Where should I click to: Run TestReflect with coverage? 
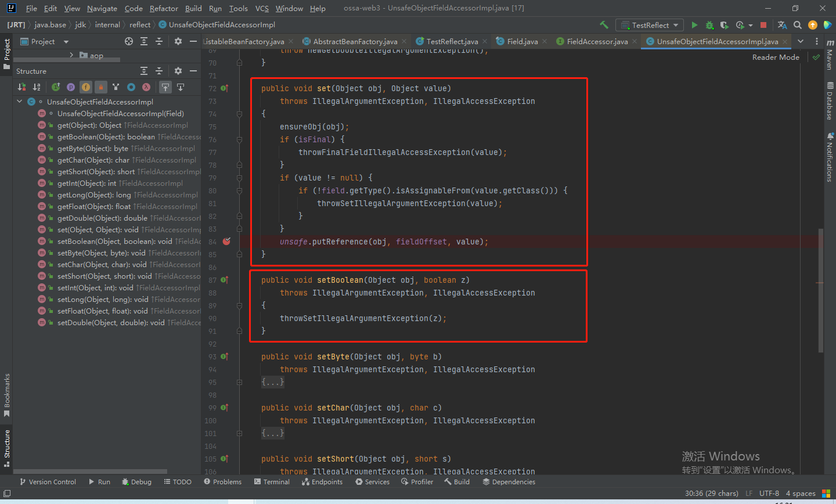pyautogui.click(x=724, y=25)
